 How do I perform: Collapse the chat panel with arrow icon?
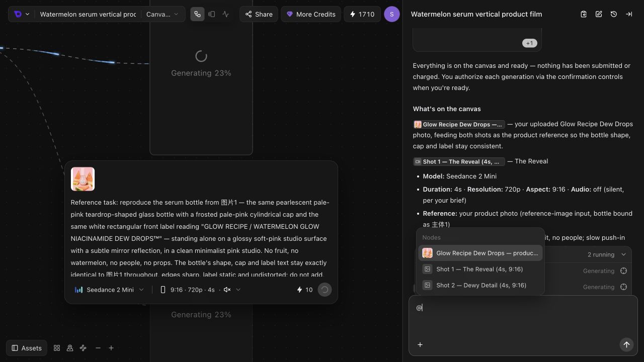click(629, 14)
